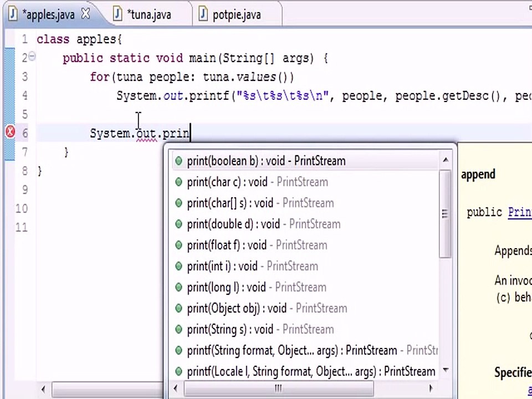Click the Java file icon on apples.java tab

pyautogui.click(x=13, y=14)
